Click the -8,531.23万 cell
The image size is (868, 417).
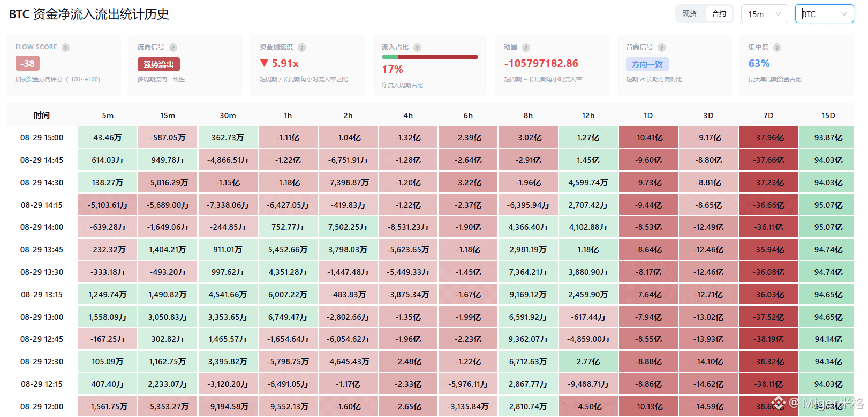pos(408,227)
